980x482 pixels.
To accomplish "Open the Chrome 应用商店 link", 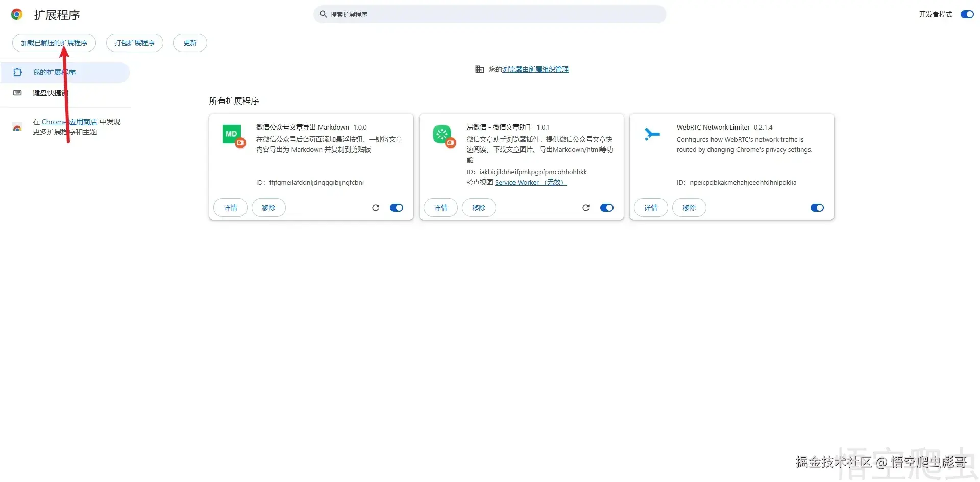I will click(69, 122).
